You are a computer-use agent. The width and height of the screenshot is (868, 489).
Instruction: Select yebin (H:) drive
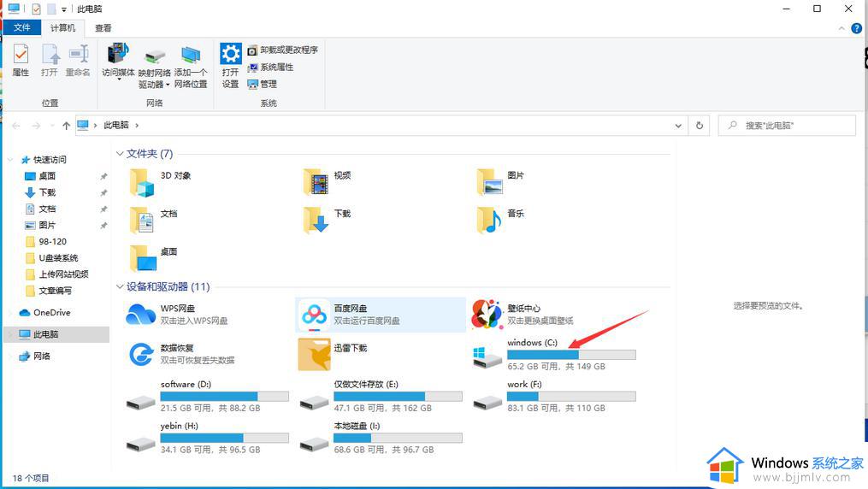[x=208, y=438]
